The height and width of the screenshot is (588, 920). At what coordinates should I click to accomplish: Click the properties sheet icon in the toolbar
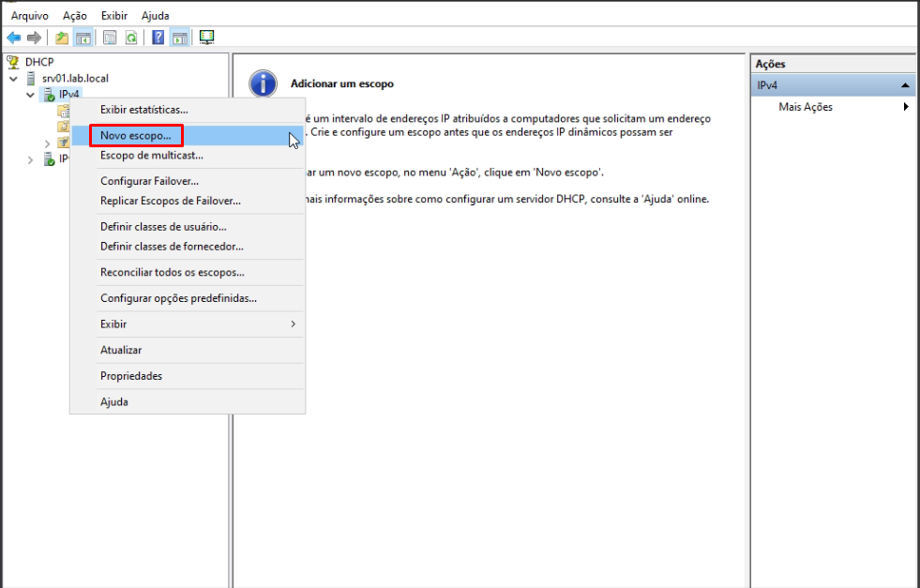[x=110, y=38]
